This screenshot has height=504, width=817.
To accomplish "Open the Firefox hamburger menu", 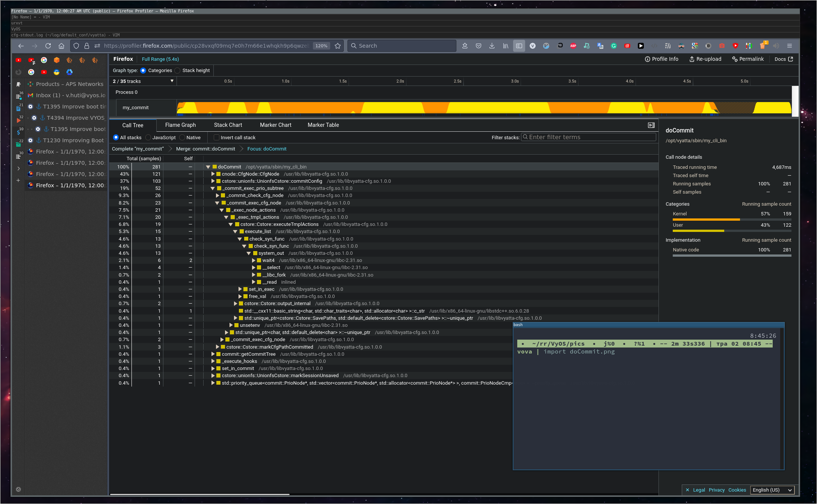I will (790, 46).
